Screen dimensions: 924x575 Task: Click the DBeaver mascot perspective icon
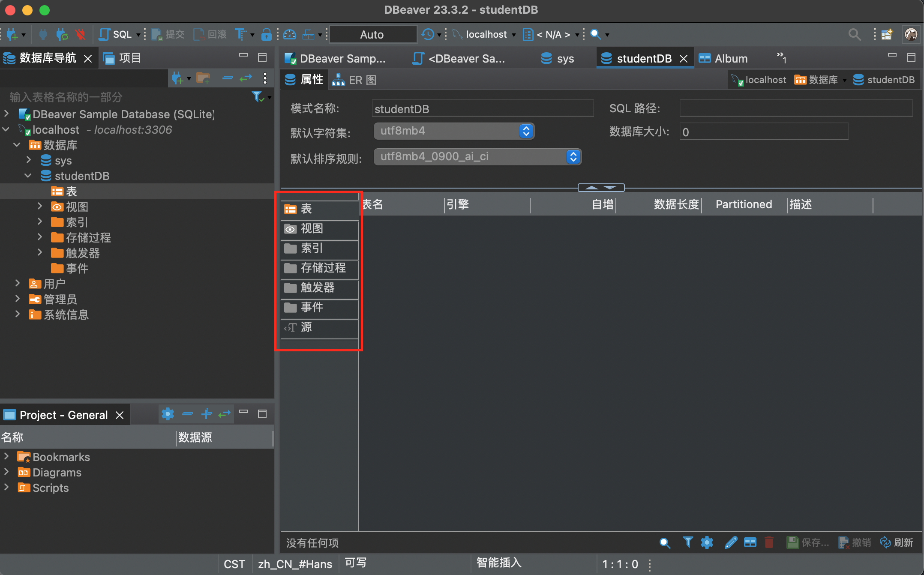click(x=911, y=34)
